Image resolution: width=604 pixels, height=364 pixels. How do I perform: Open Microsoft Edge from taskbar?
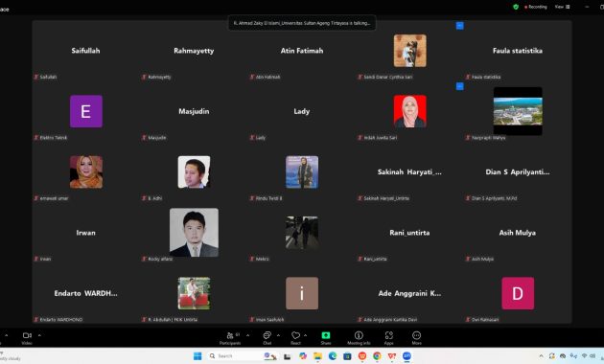(x=333, y=356)
